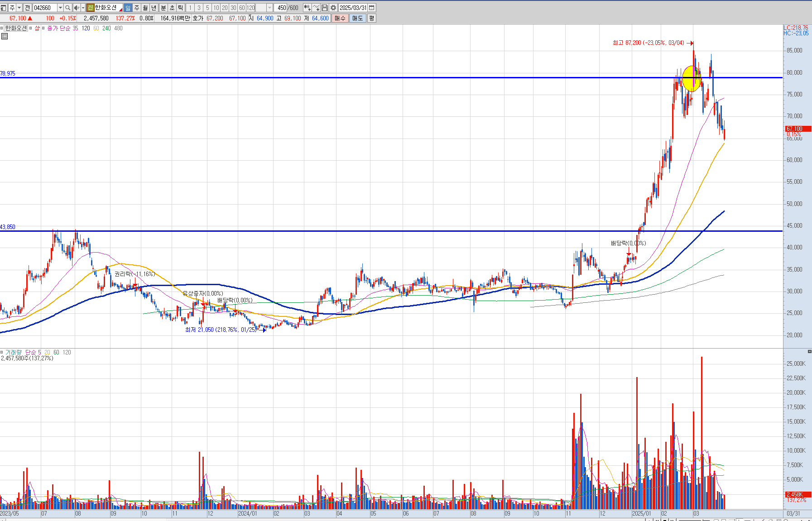Open the speaker options dropdown arrow
The width and height of the screenshot is (812, 521).
click(83, 8)
